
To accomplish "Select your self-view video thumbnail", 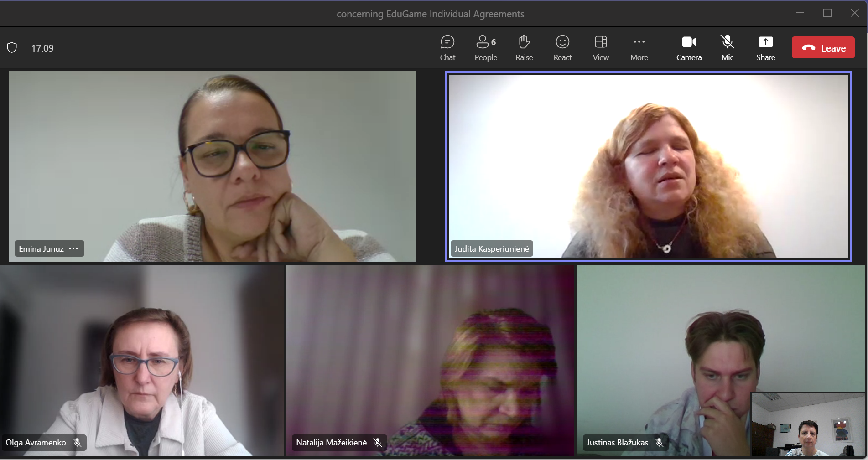I will tap(807, 424).
